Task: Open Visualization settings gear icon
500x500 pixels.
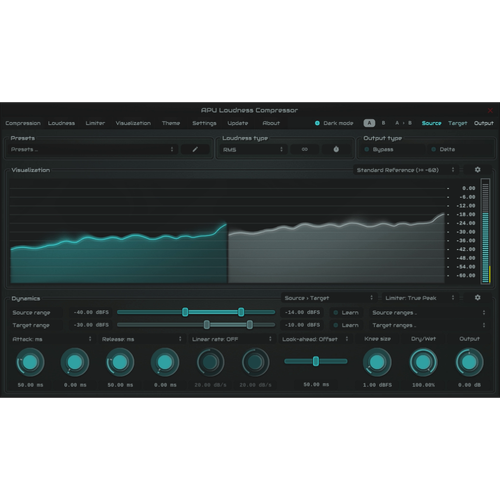Action: 477,170
